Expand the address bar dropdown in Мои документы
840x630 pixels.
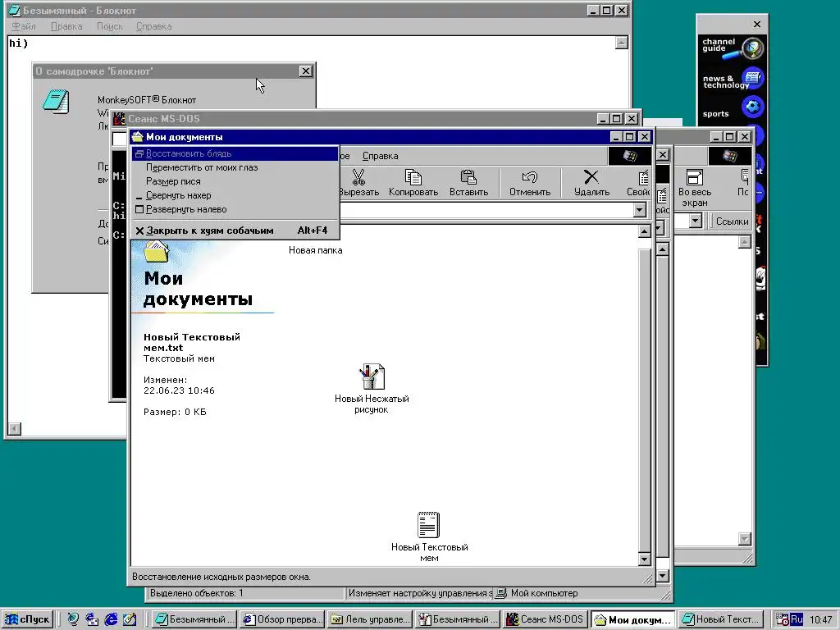(639, 210)
